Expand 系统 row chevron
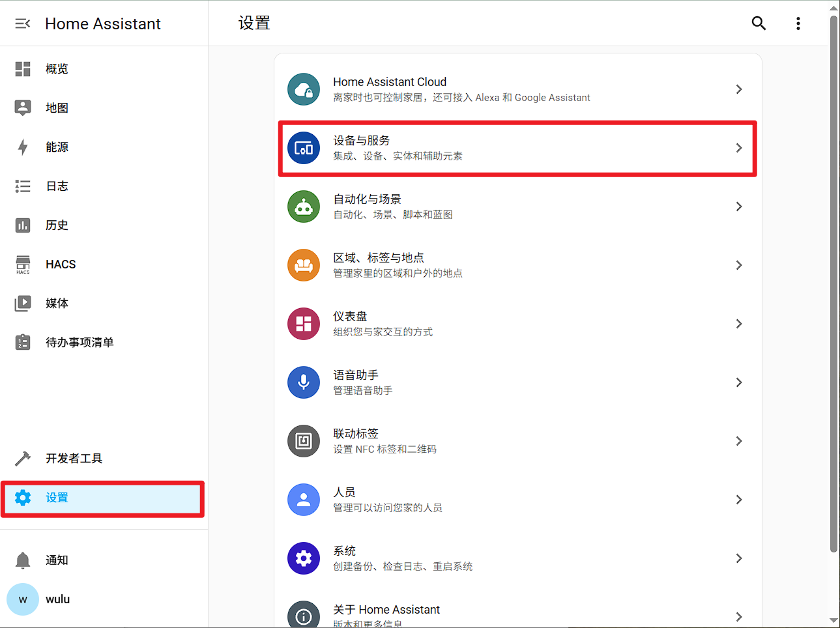The height and width of the screenshot is (628, 840). (x=739, y=558)
